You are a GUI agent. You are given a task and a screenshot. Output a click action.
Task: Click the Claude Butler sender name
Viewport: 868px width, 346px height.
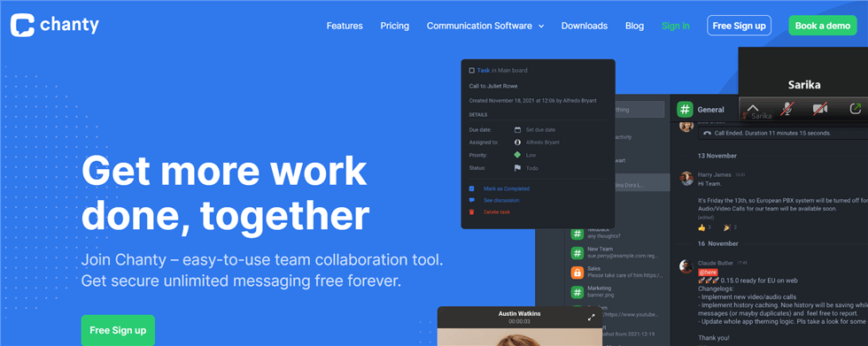[x=716, y=263]
